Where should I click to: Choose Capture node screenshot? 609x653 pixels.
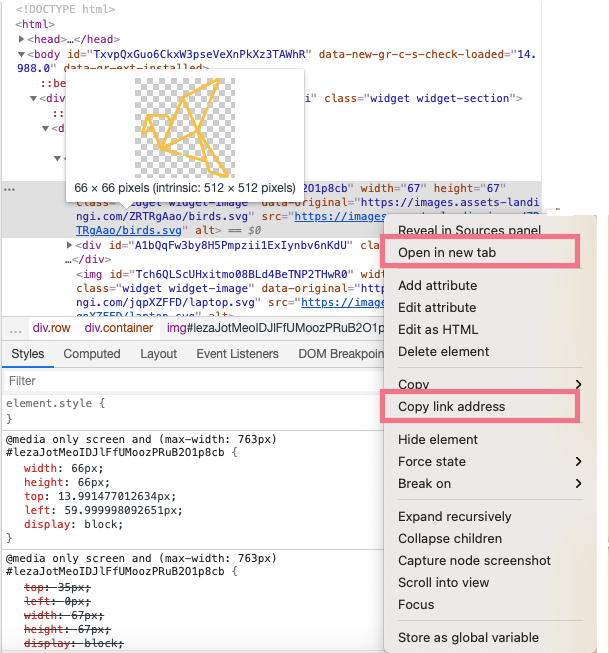[474, 561]
